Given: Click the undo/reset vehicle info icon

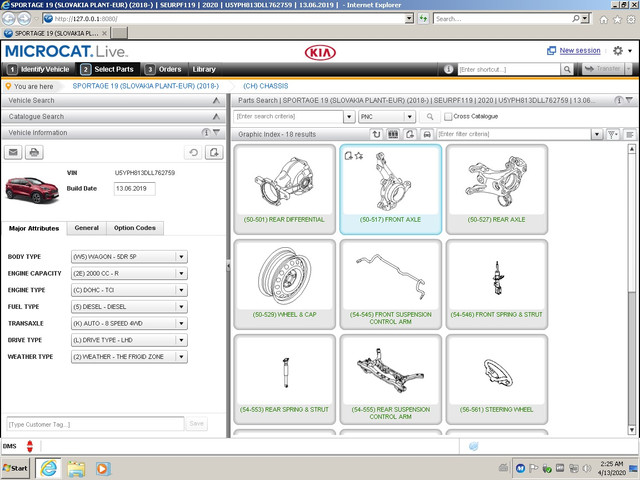Looking at the screenshot, I should point(193,152).
